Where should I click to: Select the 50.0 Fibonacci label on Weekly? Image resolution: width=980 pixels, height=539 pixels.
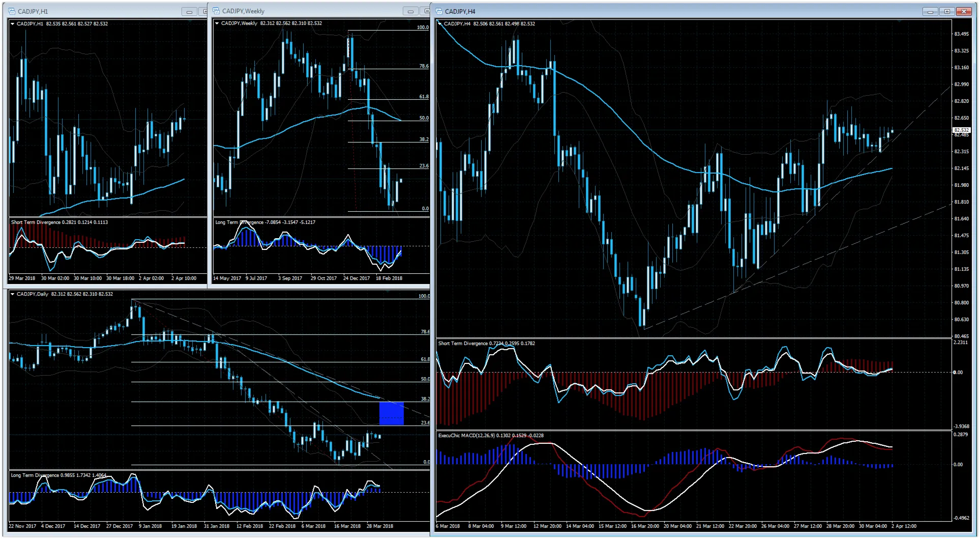424,118
